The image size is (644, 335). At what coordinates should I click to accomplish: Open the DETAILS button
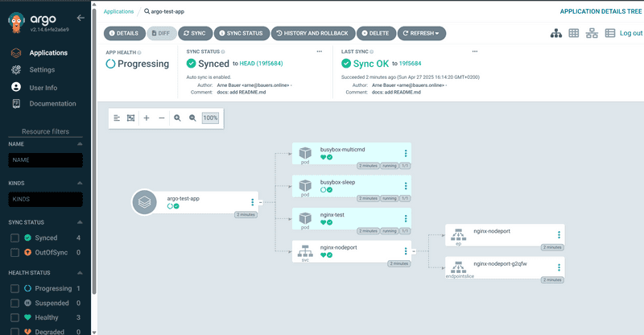click(x=124, y=33)
